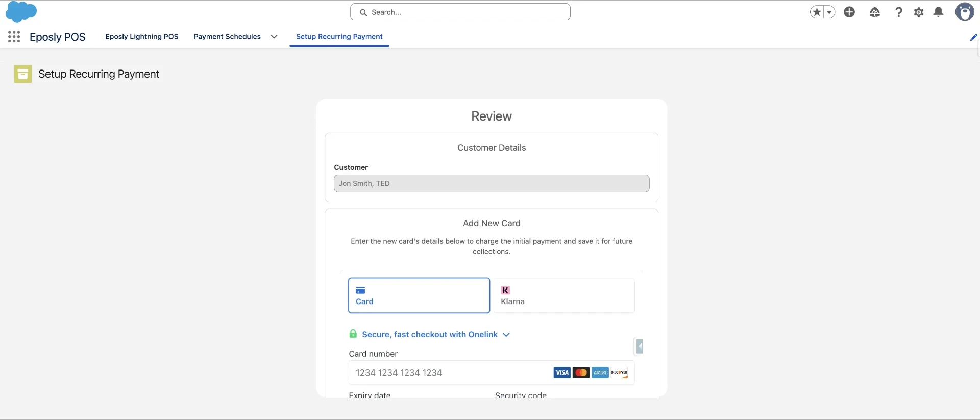Click the Review heading text

point(492,116)
